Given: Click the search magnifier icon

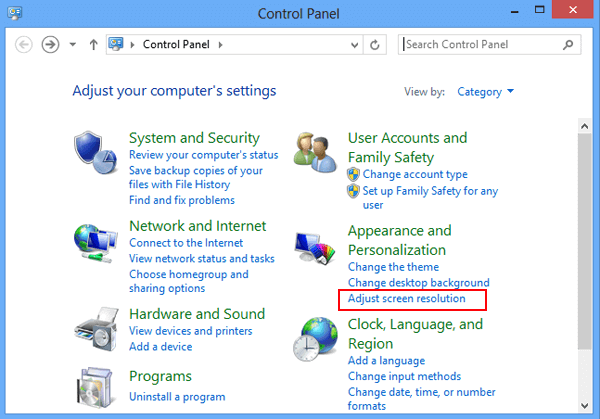Looking at the screenshot, I should [x=568, y=45].
